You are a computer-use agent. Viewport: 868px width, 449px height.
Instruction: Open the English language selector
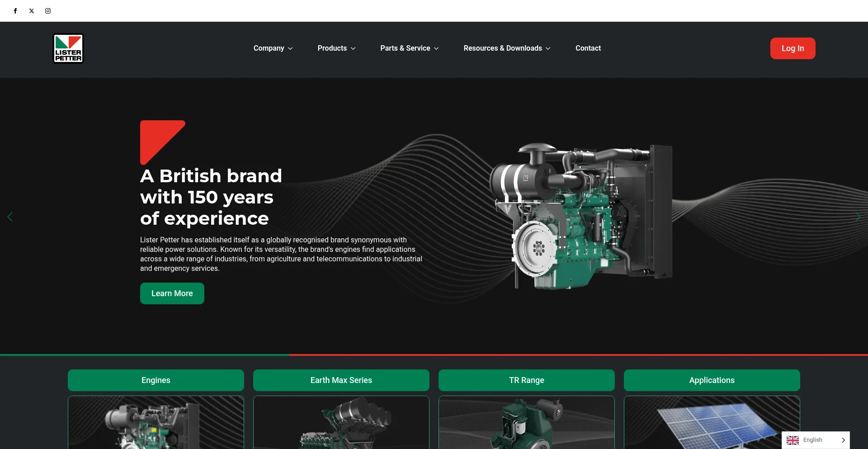tap(816, 440)
